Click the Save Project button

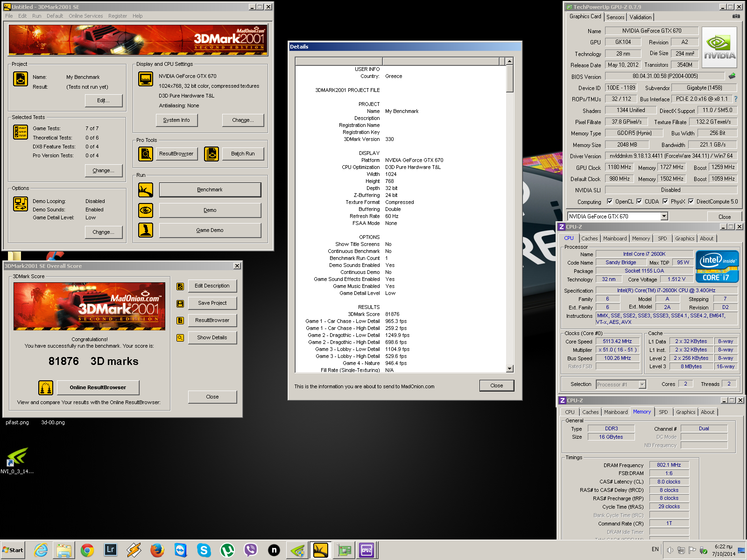click(212, 303)
